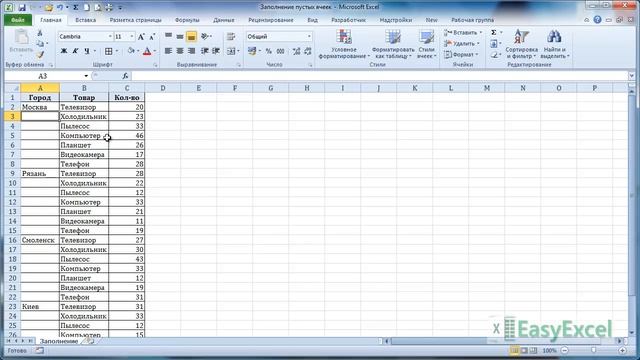This screenshot has width=640, height=360.
Task: Switch to Рецензирование tab
Action: [271, 20]
